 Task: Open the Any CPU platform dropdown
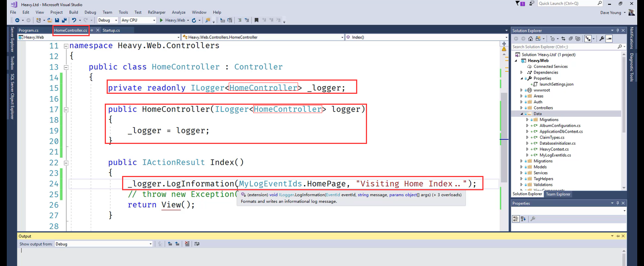pyautogui.click(x=138, y=20)
